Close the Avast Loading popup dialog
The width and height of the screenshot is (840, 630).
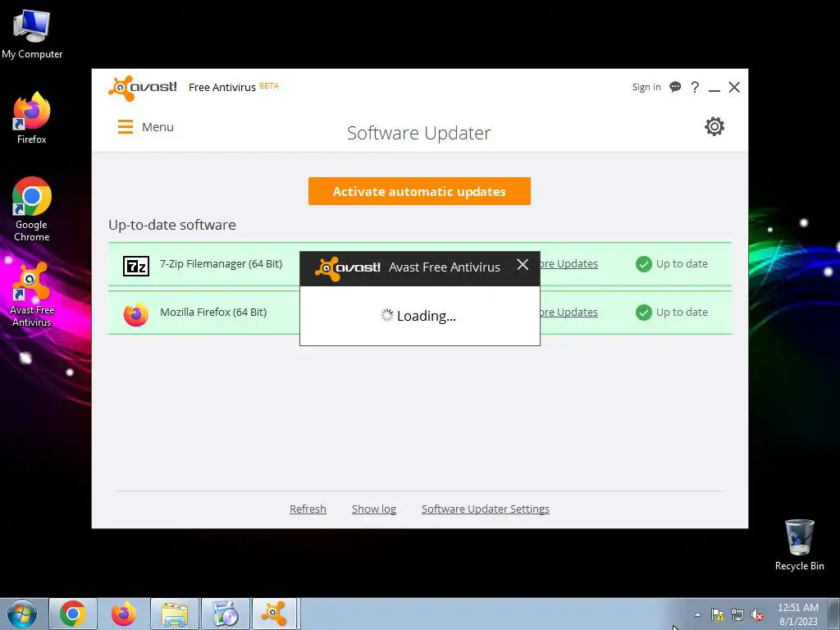523,265
